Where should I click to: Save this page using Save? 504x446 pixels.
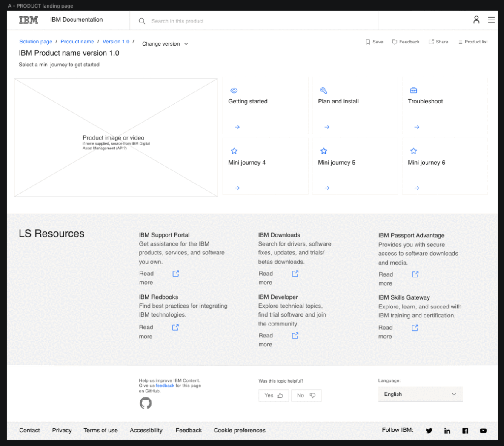point(374,42)
